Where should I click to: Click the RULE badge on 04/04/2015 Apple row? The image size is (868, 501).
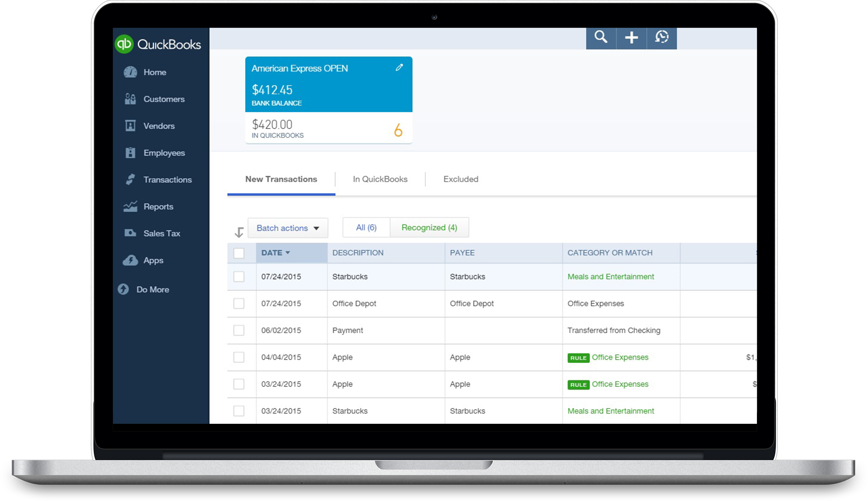pos(578,358)
